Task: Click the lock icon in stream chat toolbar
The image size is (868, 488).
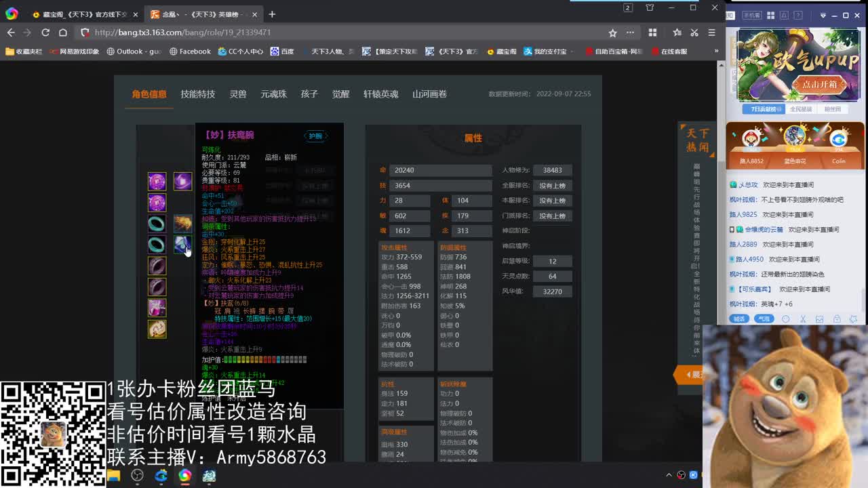Action: [837, 319]
